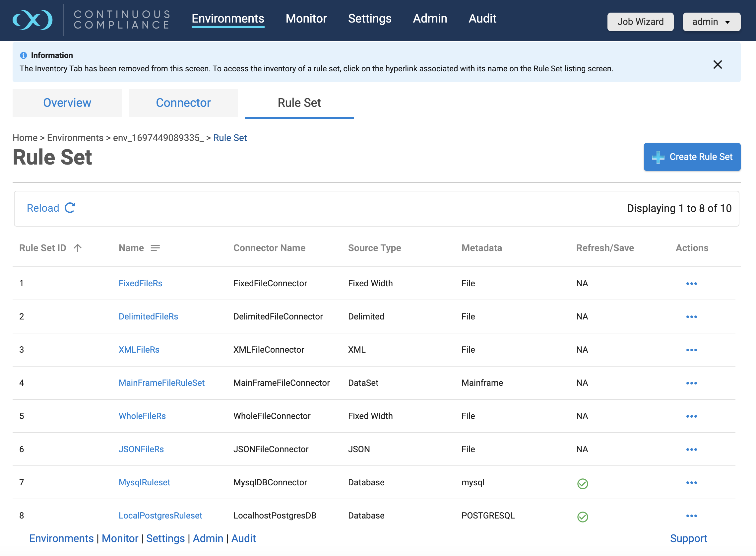The height and width of the screenshot is (556, 756).
Task: Click the Continuous Compliance logo icon
Action: pyautogui.click(x=32, y=20)
